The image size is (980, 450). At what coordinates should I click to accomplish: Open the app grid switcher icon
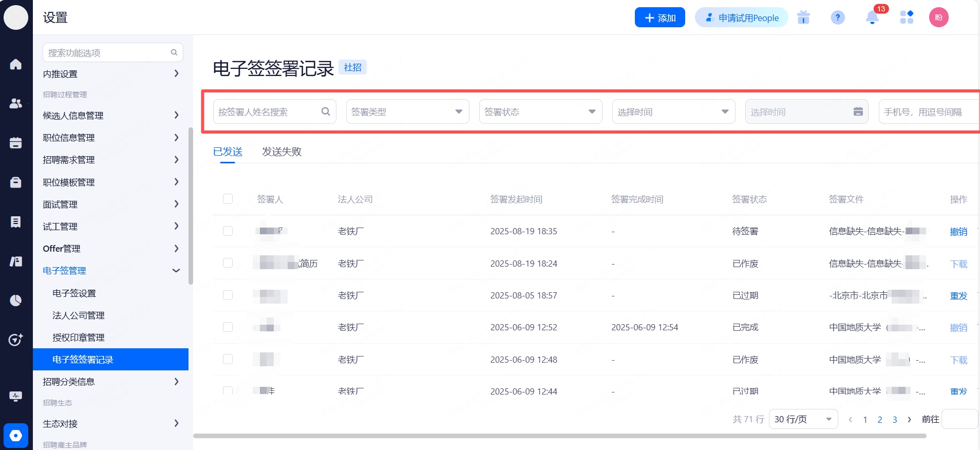click(x=907, y=17)
